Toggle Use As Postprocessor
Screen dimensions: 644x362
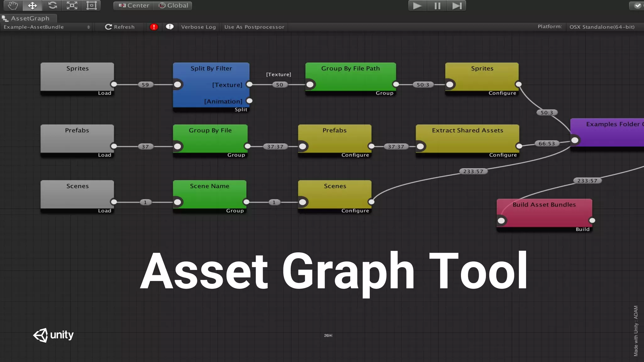[254, 27]
